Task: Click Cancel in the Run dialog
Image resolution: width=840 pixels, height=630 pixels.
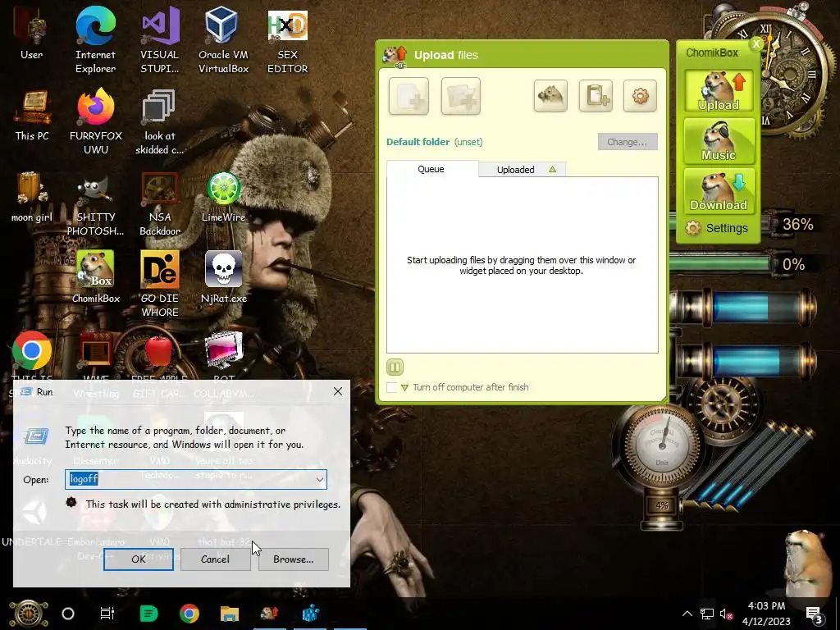Action: [216, 559]
